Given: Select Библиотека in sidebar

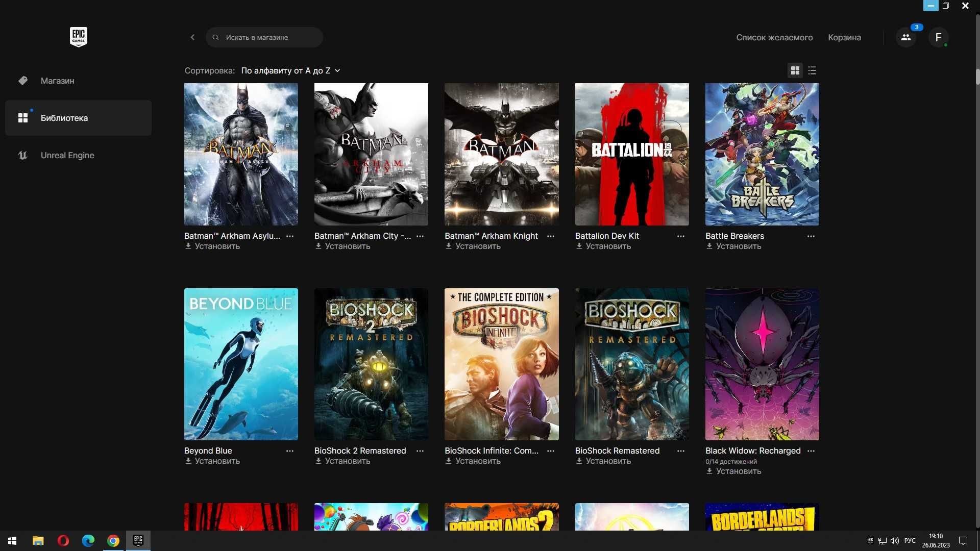Looking at the screenshot, I should [78, 118].
